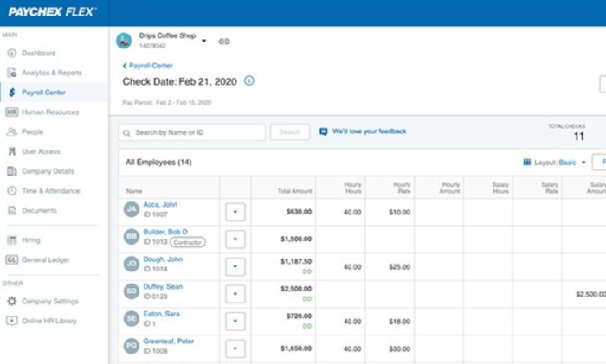Open employee link Builder, Bob D
This screenshot has height=364, width=606.
coord(165,232)
